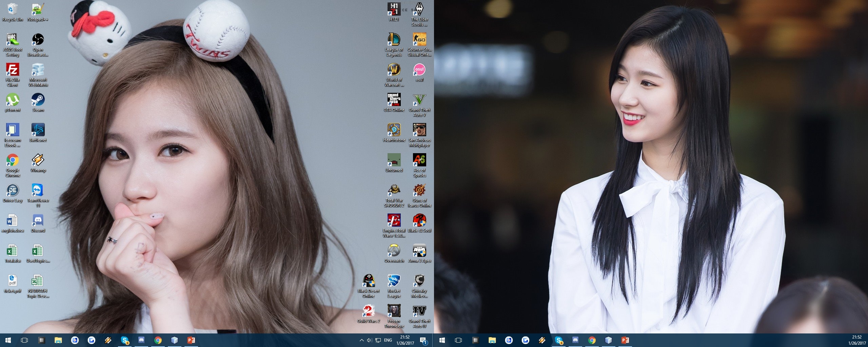Switch the ENG input language indicator
The height and width of the screenshot is (347, 868).
pyautogui.click(x=388, y=340)
